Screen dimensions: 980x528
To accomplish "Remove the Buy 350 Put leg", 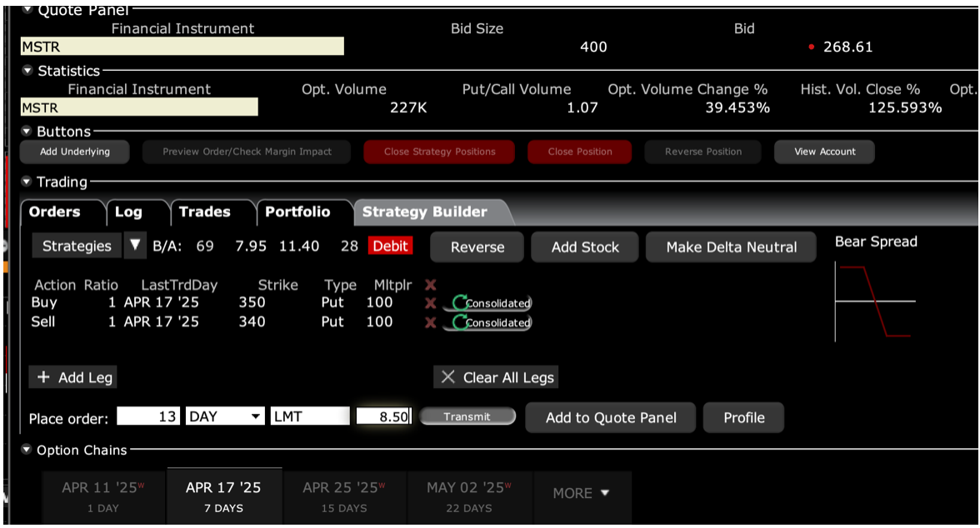I will click(431, 303).
